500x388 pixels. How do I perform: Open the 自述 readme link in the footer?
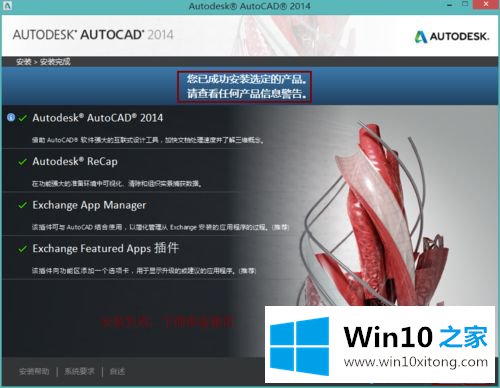117,371
